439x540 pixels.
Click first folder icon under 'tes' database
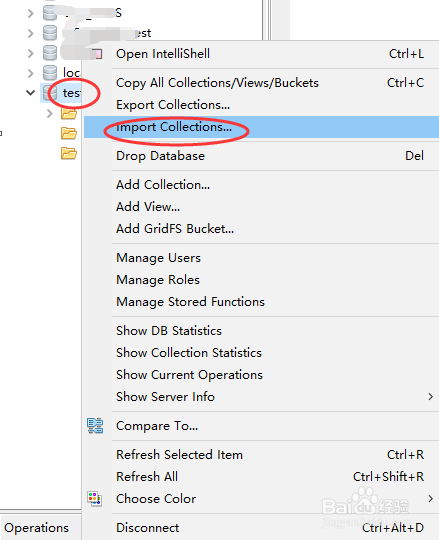69,113
